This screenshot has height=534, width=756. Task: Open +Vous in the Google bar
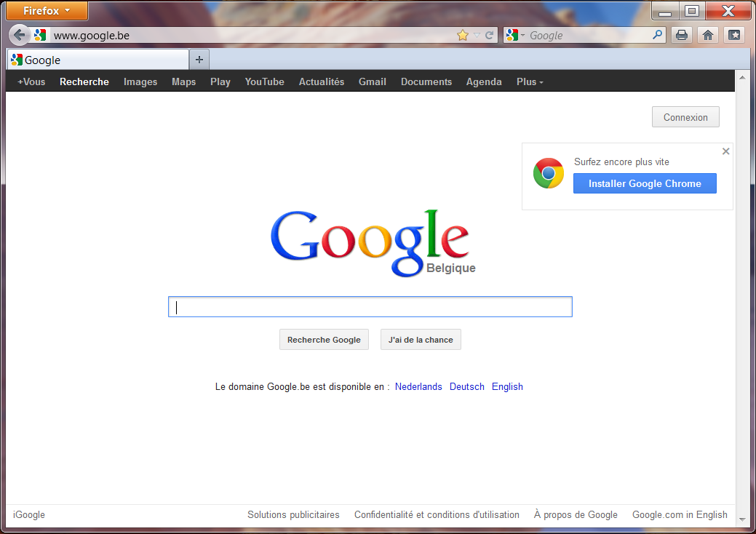click(x=31, y=81)
